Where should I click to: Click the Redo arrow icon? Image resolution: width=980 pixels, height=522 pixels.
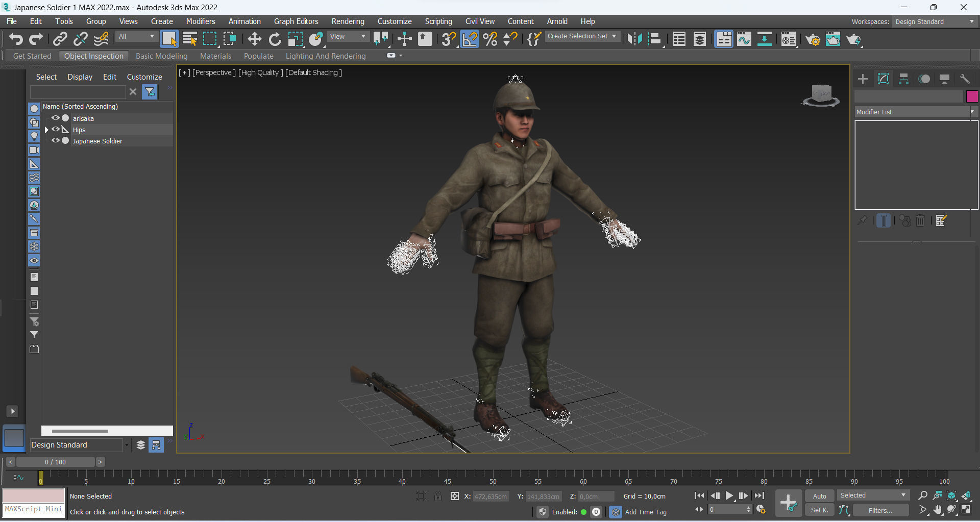[x=36, y=39]
